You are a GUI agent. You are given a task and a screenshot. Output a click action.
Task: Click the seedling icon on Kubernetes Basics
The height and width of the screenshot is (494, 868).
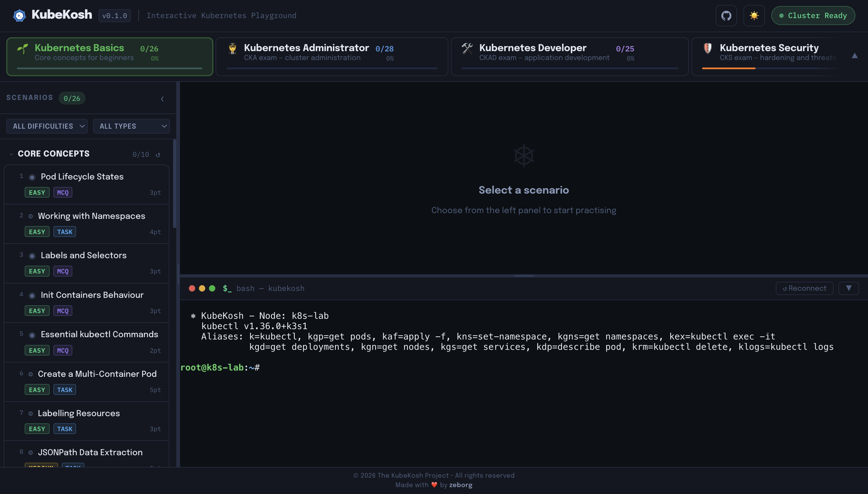(x=23, y=49)
